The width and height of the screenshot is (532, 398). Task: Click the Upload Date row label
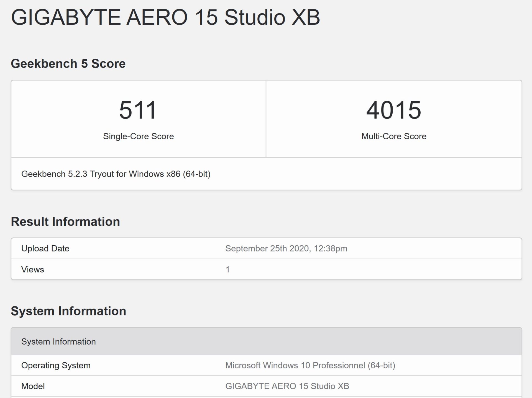(x=45, y=249)
